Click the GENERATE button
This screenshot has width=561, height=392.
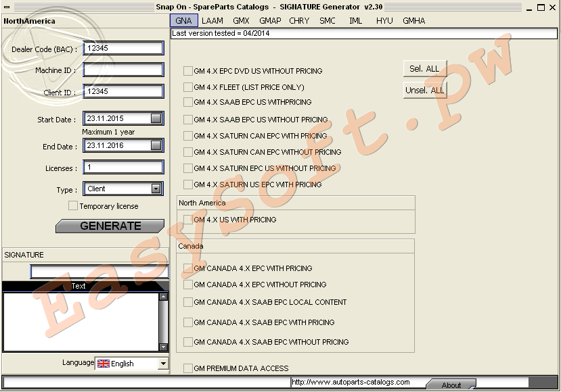coord(110,226)
